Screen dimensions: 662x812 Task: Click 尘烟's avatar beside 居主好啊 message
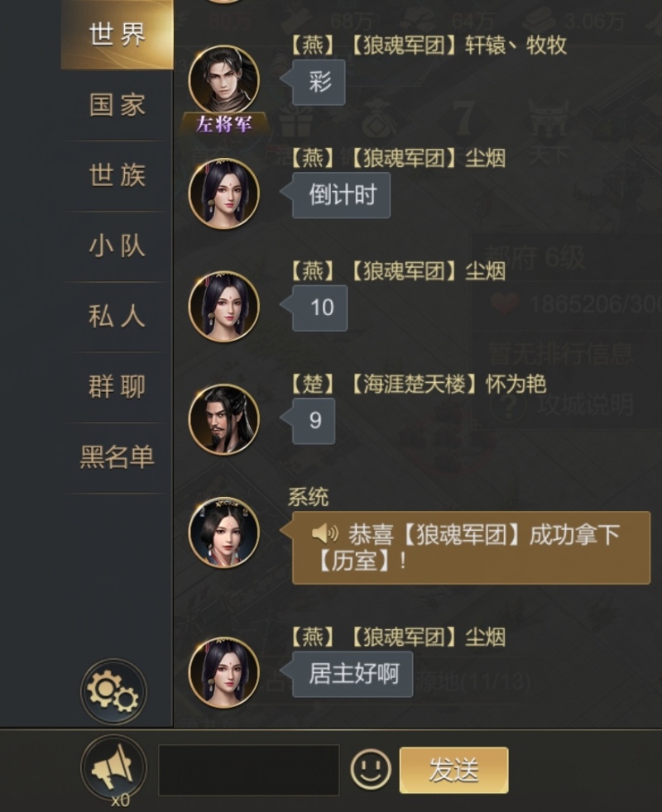[224, 672]
